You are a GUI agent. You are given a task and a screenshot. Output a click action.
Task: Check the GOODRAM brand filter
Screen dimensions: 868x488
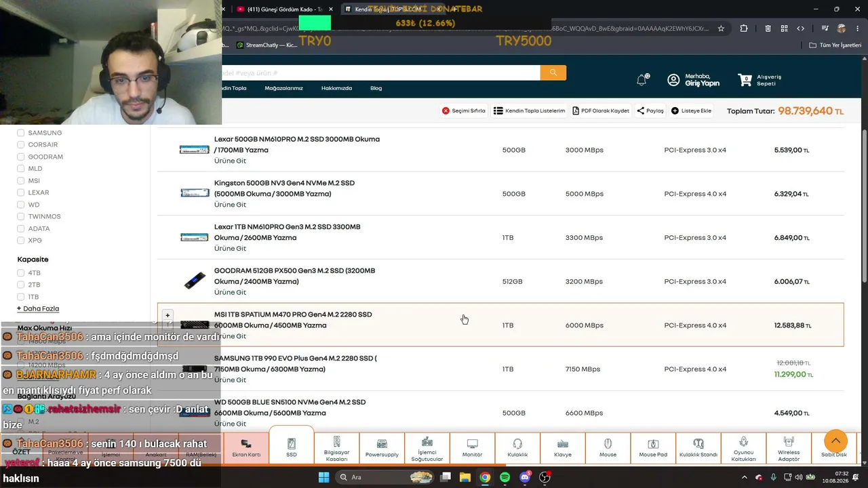tap(21, 157)
